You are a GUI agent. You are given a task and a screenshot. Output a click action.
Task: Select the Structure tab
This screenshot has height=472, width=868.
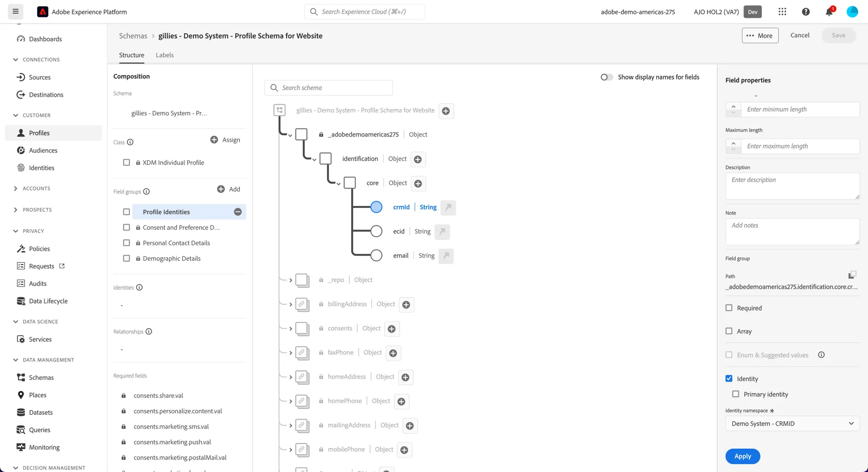[x=132, y=55]
